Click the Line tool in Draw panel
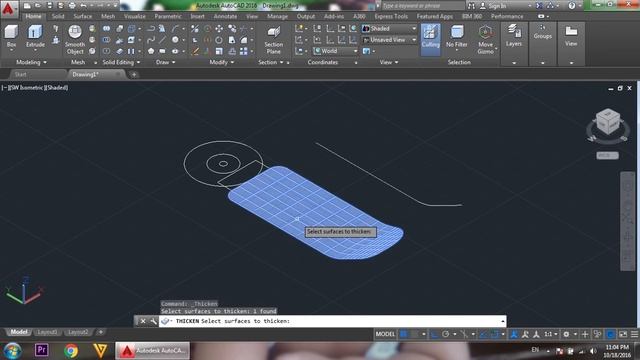 (162, 40)
